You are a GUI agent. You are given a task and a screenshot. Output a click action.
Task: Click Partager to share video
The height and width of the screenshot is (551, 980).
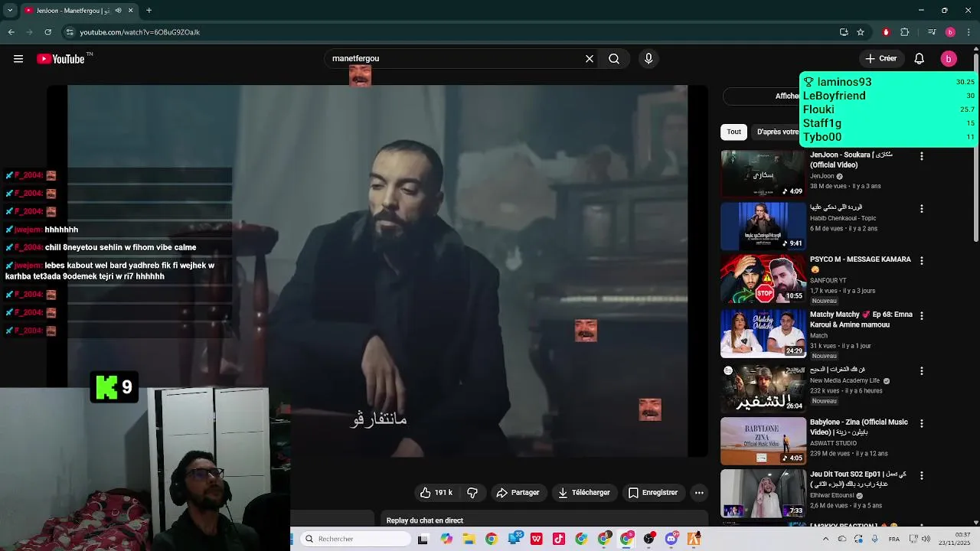pos(518,493)
